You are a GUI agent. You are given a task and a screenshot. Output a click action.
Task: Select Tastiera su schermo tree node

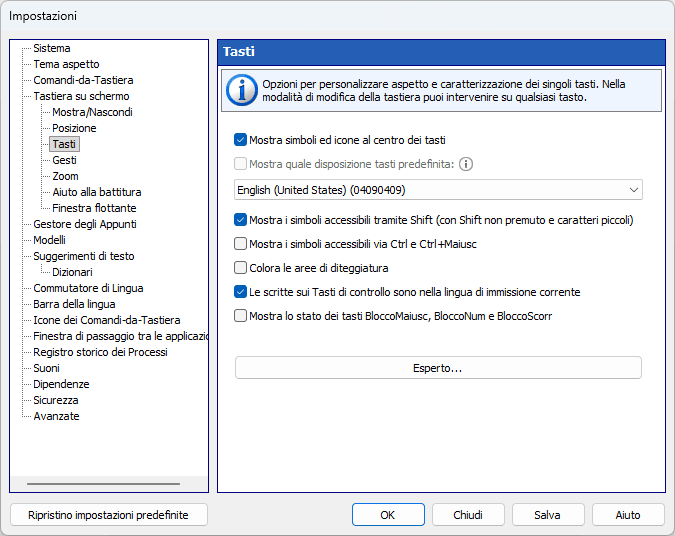[81, 96]
